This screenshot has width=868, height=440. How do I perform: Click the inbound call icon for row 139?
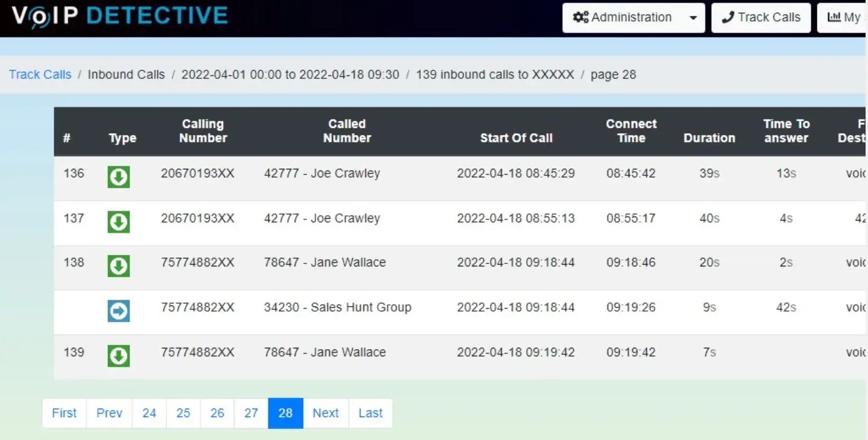point(119,356)
